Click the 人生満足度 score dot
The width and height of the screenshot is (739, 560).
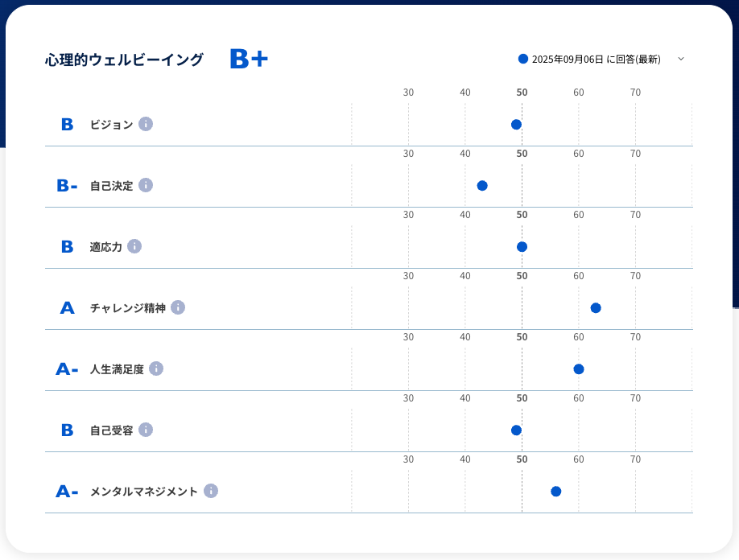click(x=578, y=369)
